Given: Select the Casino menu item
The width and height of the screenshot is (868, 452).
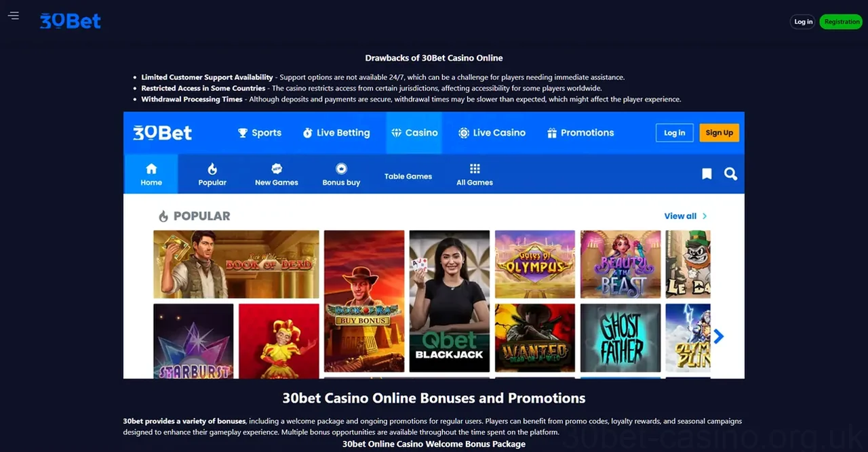Looking at the screenshot, I should pos(414,133).
